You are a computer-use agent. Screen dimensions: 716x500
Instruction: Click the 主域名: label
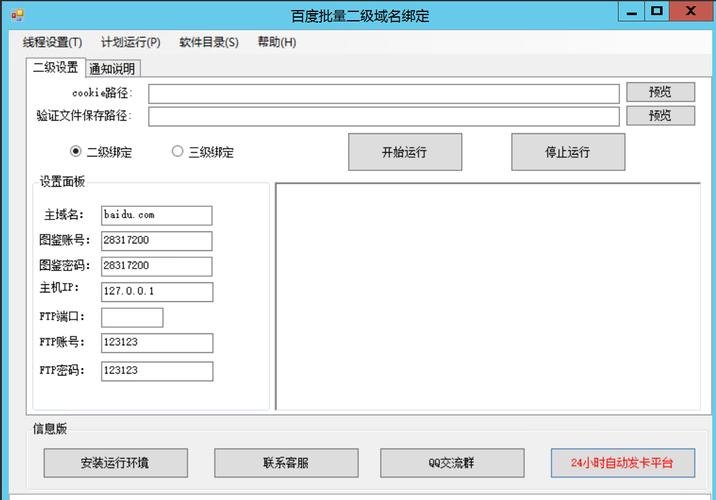pyautogui.click(x=63, y=215)
